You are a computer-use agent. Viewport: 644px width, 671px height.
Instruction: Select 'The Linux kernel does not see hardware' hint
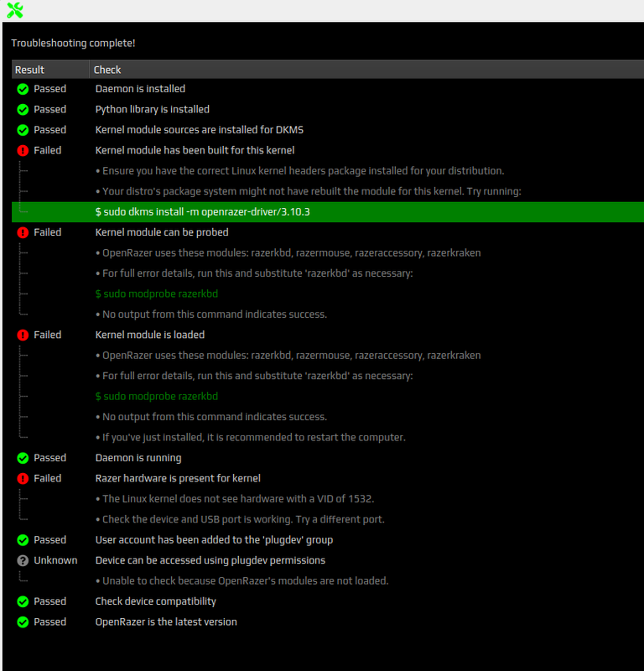point(328,499)
